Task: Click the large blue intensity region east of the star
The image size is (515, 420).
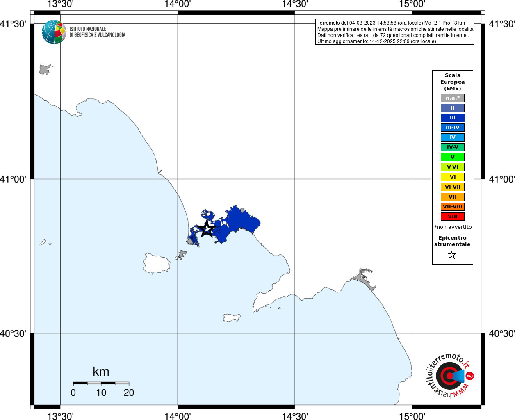Action: click(240, 224)
